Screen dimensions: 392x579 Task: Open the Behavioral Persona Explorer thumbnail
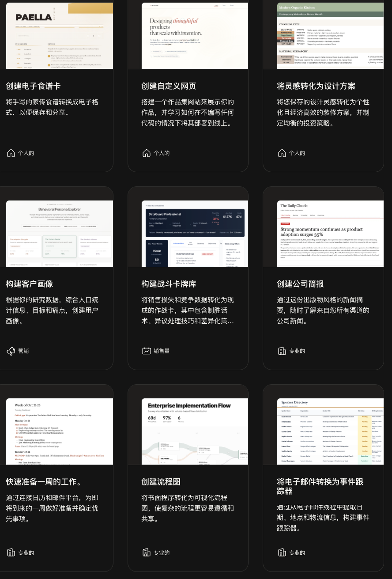[x=59, y=233]
